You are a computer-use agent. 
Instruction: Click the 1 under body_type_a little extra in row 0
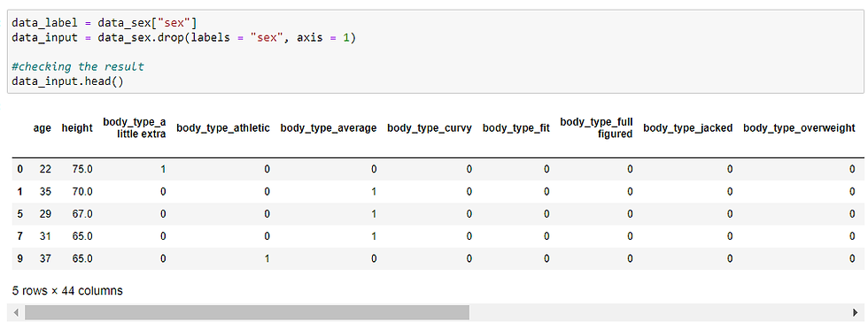tap(163, 169)
